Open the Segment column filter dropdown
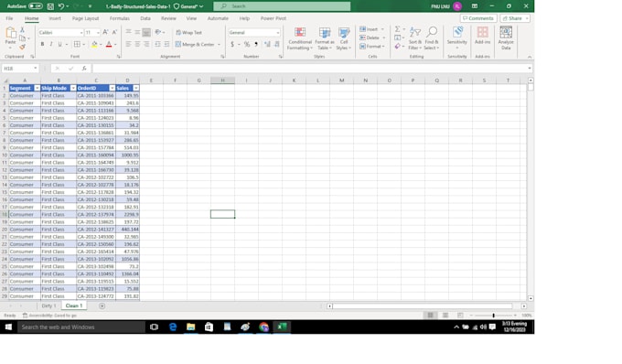622x364 pixels. [x=37, y=88]
